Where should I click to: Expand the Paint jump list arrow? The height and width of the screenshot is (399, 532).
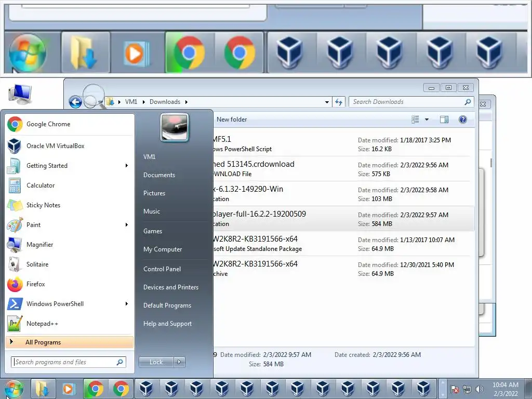tap(127, 224)
